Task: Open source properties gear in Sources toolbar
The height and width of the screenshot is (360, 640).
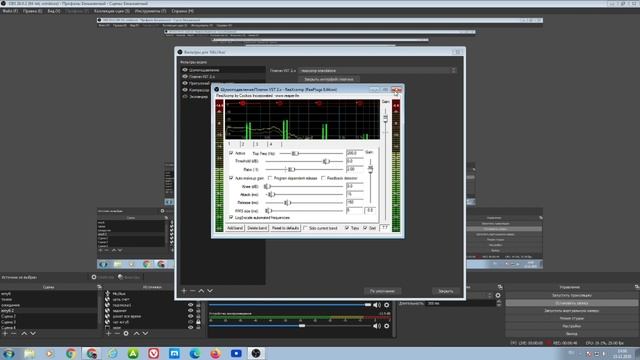Action: click(x=126, y=333)
